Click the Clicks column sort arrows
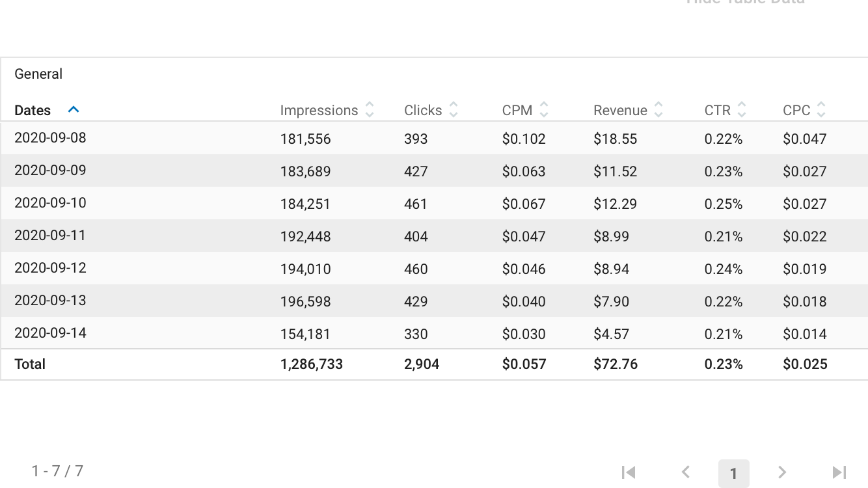The image size is (868, 488). coord(454,109)
